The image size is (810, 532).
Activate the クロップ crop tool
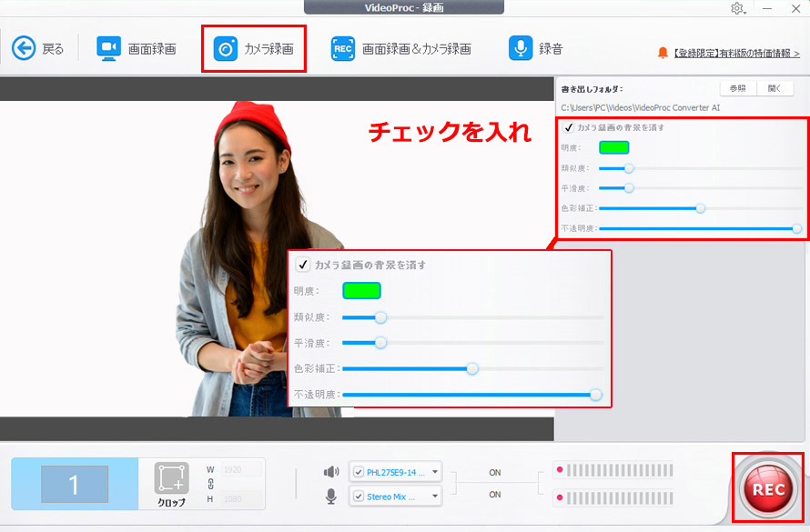[169, 480]
